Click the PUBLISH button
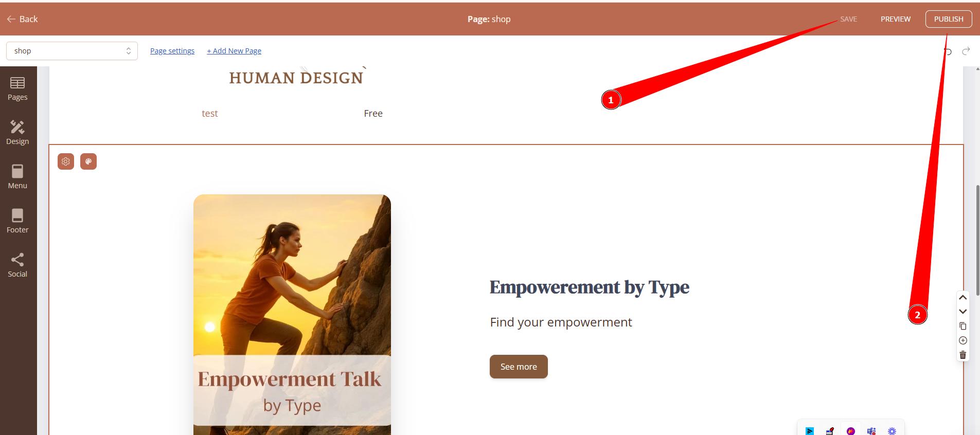The width and height of the screenshot is (980, 435). 949,19
